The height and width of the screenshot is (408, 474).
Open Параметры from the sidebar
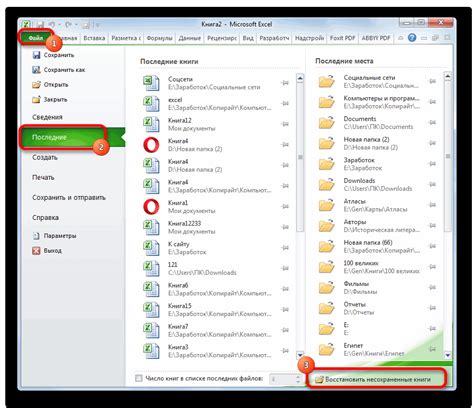click(x=54, y=236)
